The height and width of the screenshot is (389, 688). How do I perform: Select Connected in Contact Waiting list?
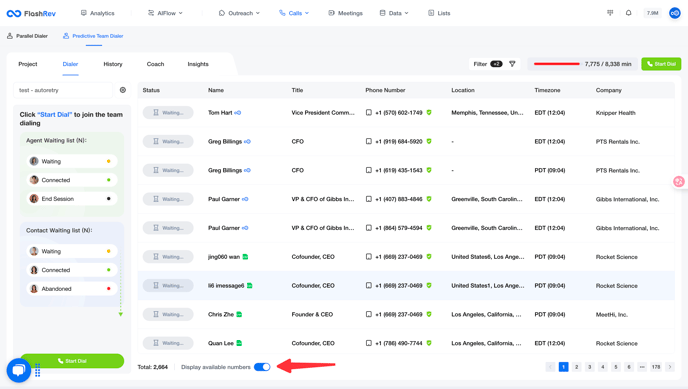(72, 270)
